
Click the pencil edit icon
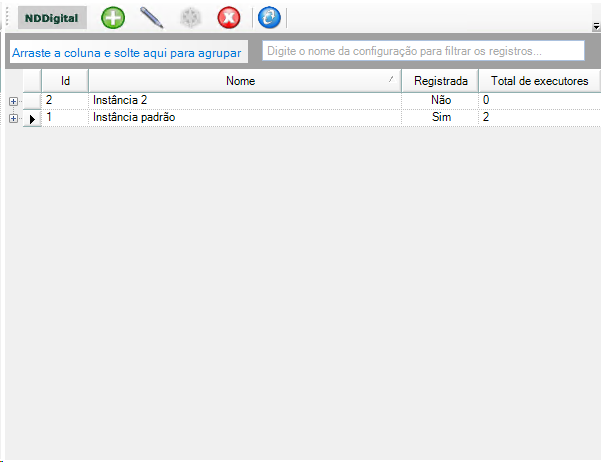(152, 18)
